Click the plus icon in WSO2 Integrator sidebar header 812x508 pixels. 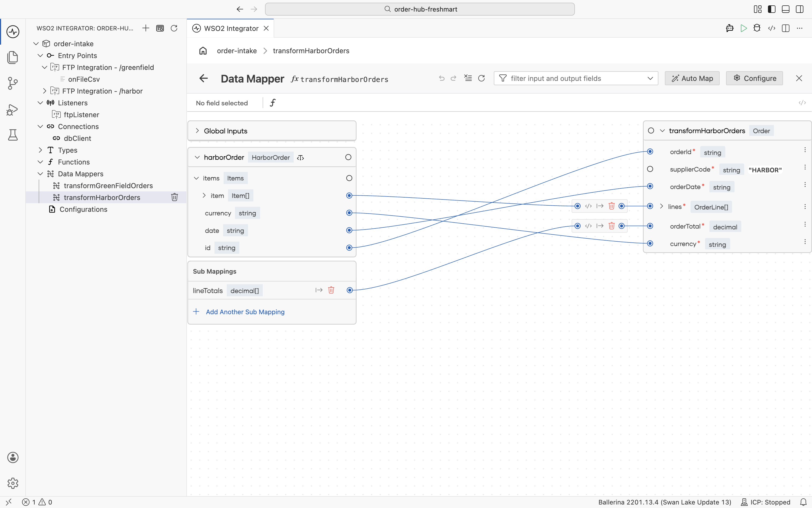(x=146, y=28)
